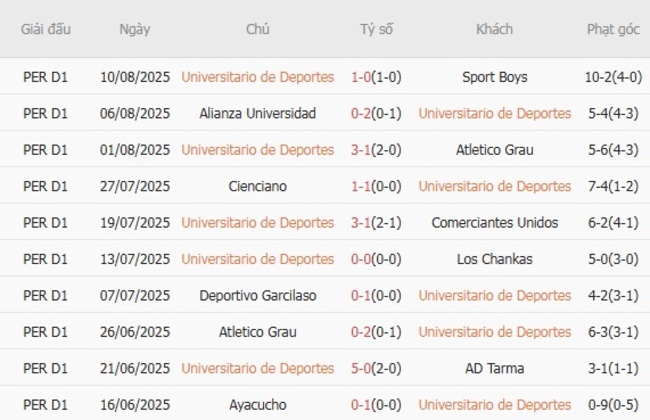This screenshot has height=420, width=650.
Task: Open the Deportivo Garcilaso team page
Action: (258, 296)
